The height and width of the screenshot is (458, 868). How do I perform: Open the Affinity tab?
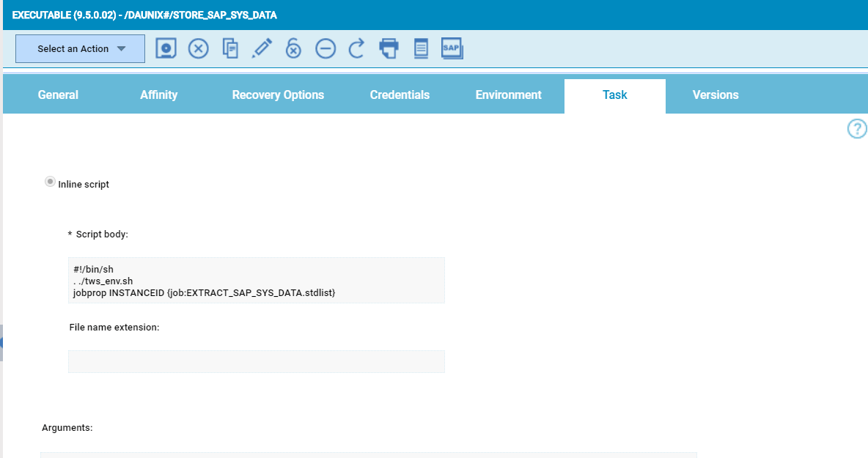pos(158,95)
